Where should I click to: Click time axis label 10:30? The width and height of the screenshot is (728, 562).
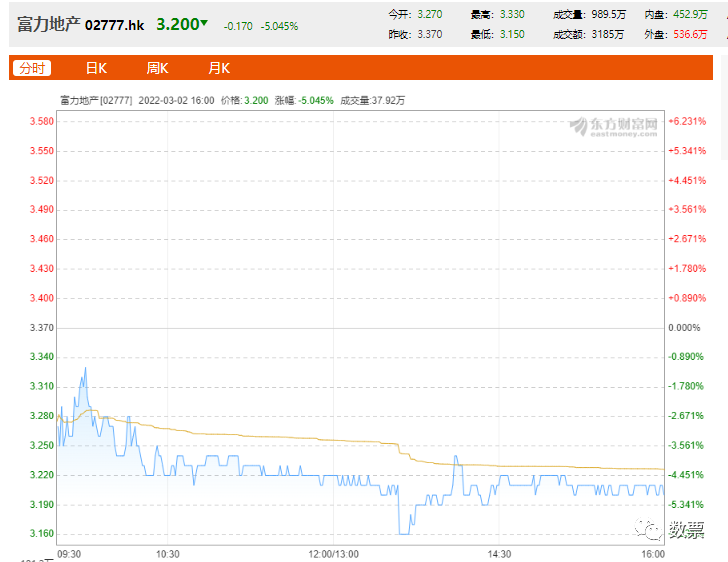pos(168,554)
